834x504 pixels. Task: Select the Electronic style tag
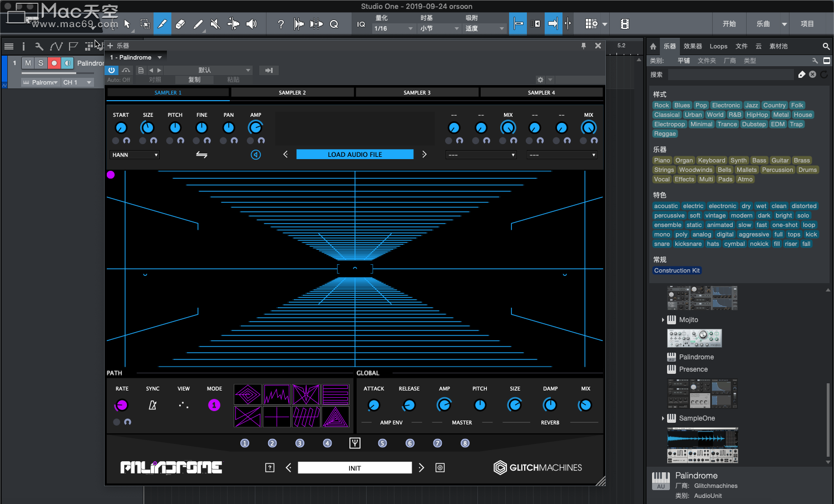[726, 105]
